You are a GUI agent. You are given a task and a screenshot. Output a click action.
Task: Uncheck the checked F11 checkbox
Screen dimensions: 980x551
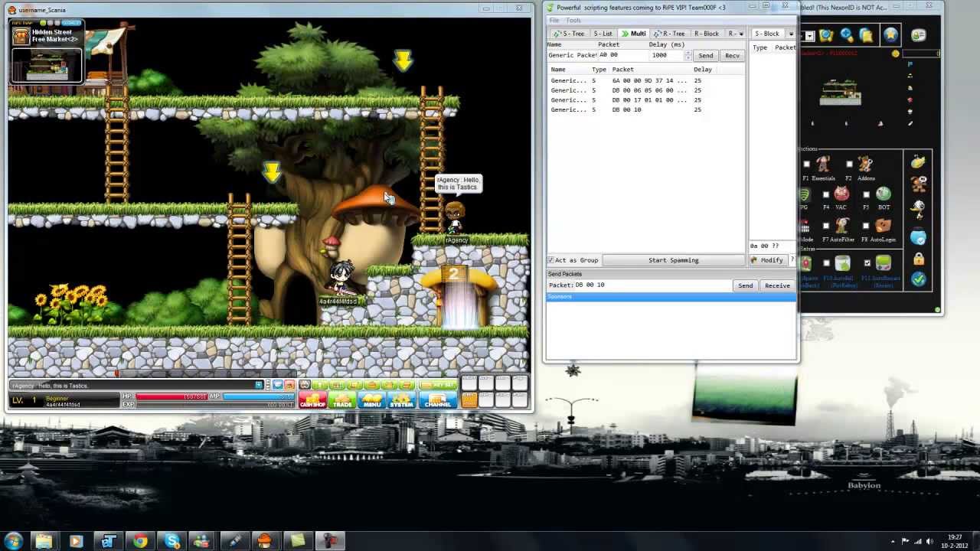click(x=867, y=263)
